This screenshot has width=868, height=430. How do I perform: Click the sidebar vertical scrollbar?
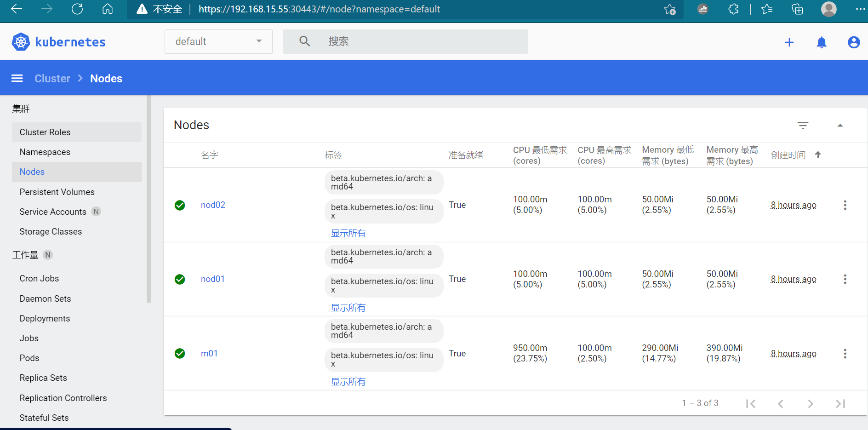pos(148,199)
